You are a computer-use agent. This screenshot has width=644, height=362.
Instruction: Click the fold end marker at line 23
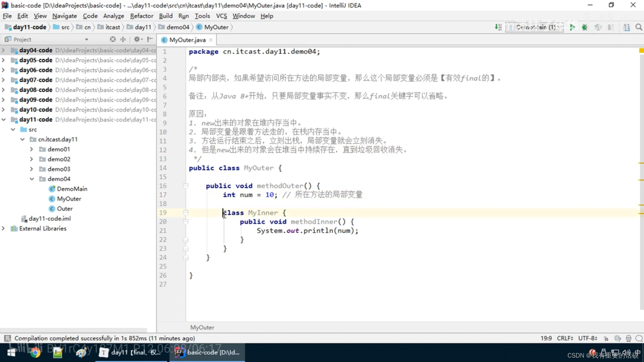[186, 249]
